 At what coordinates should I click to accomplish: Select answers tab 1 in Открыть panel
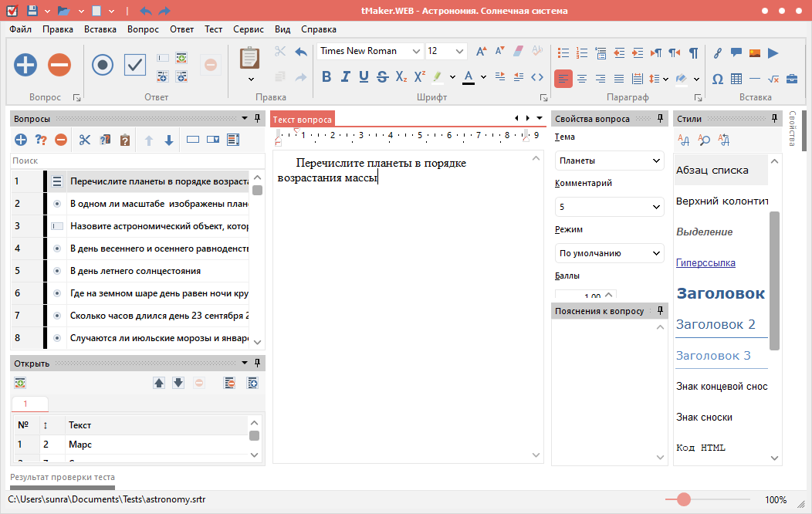(29, 404)
